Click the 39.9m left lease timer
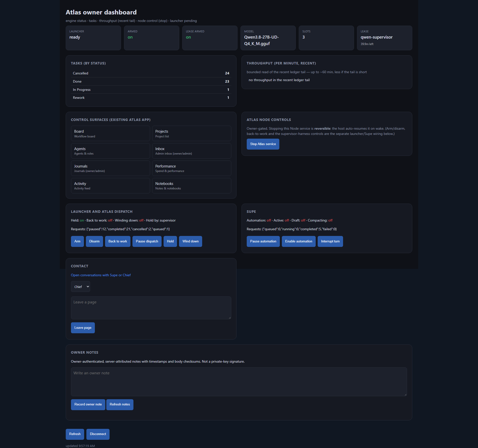This screenshot has width=478, height=448. pyautogui.click(x=367, y=44)
